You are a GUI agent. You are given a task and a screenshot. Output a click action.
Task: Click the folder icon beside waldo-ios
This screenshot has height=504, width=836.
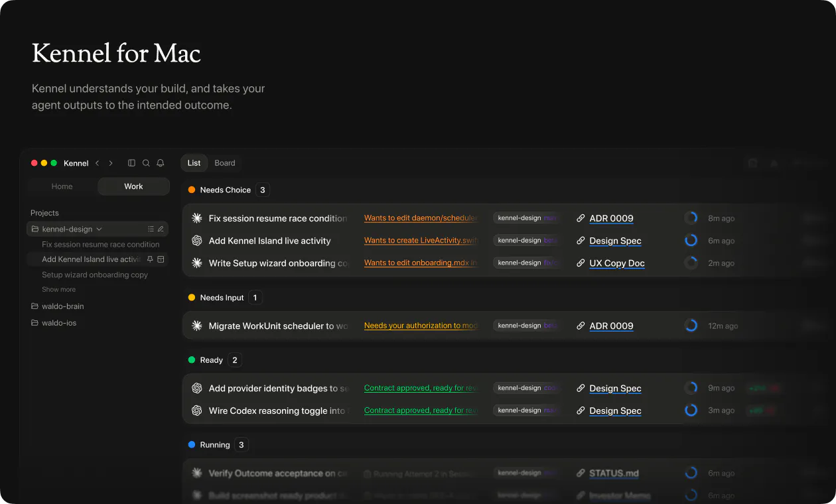pos(35,323)
